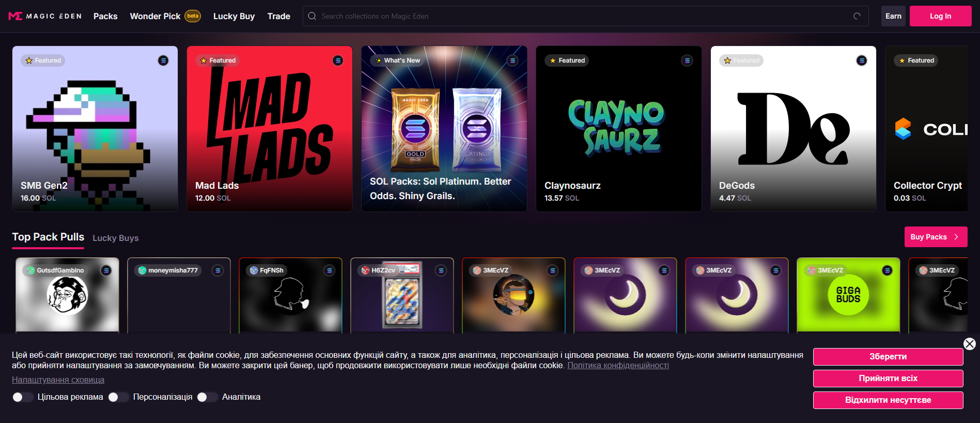Click the Solana icon on DeGods card

pos(862,61)
